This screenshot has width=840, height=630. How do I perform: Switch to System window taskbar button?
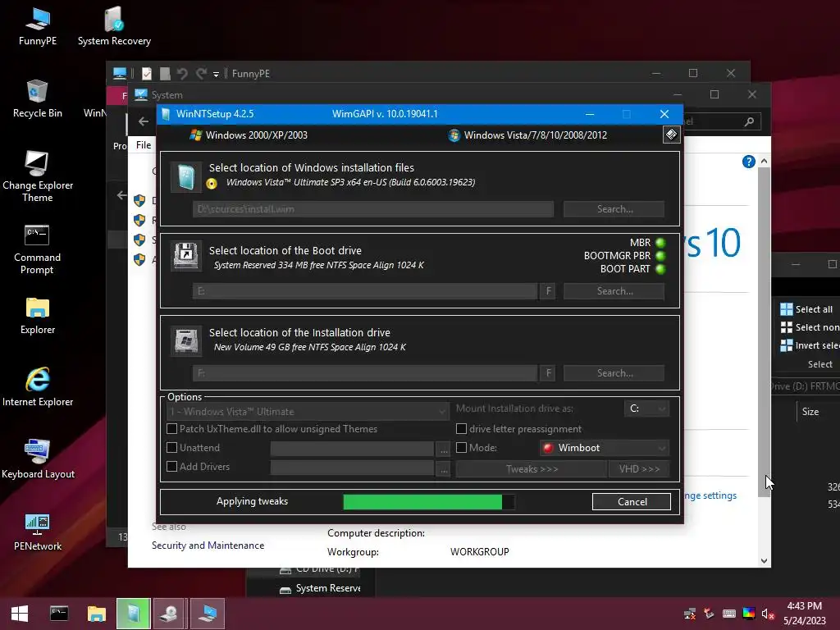point(208,614)
